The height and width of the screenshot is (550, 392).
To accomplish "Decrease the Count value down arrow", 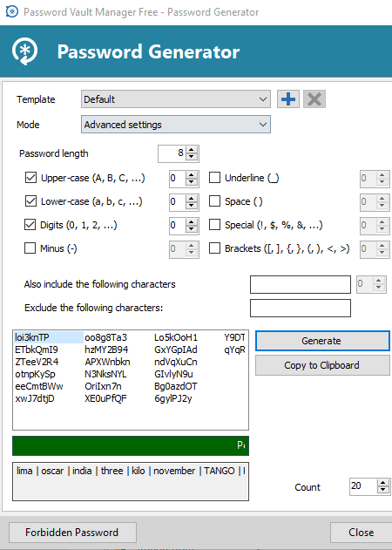I will pyautogui.click(x=383, y=490).
